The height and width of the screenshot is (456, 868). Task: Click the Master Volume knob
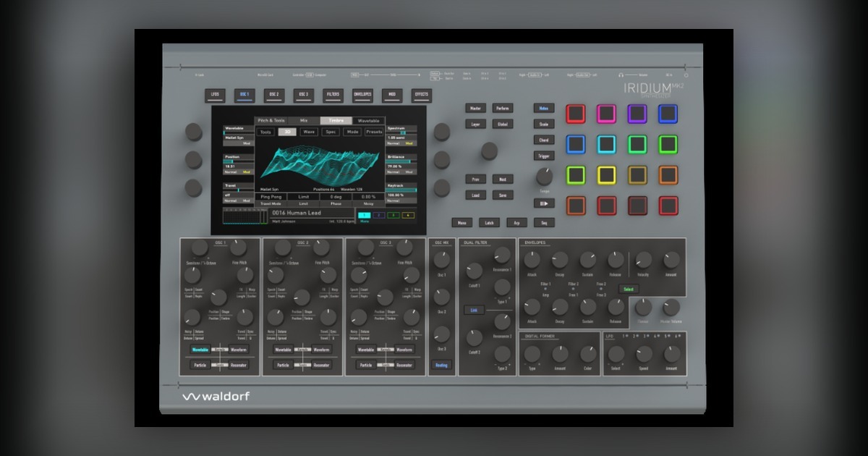click(x=671, y=307)
